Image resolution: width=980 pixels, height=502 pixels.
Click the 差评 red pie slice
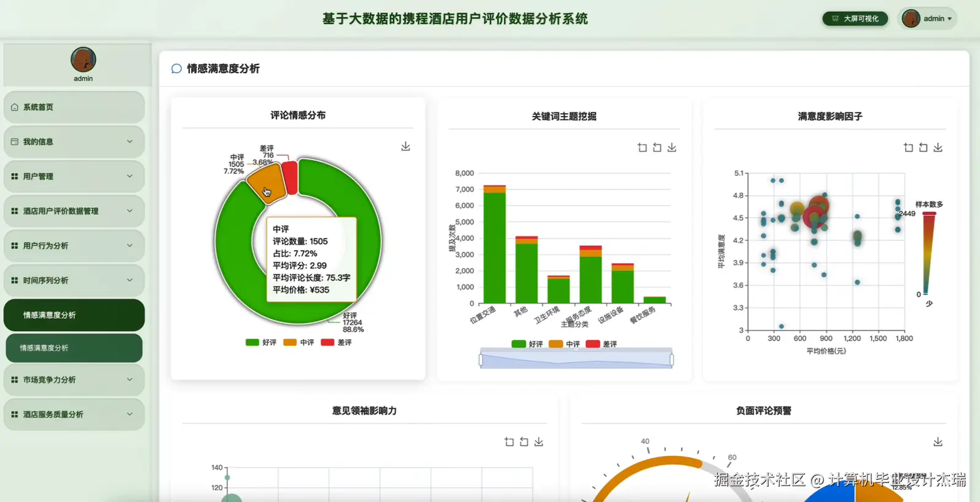click(291, 177)
